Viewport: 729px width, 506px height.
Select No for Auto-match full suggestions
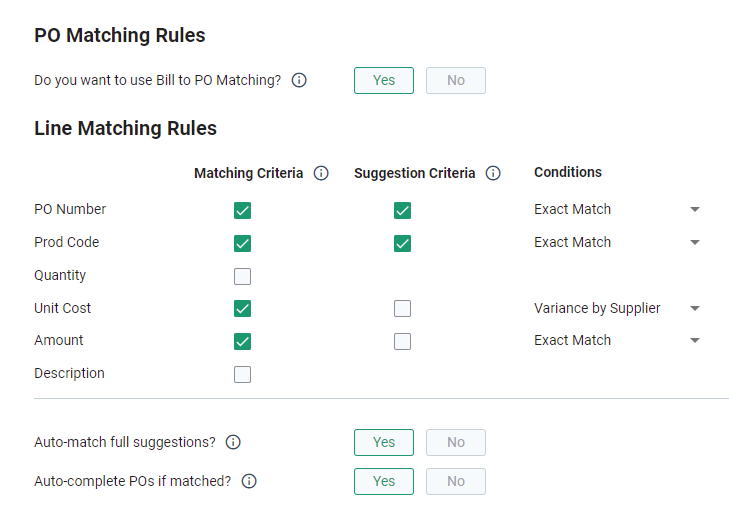pos(456,442)
